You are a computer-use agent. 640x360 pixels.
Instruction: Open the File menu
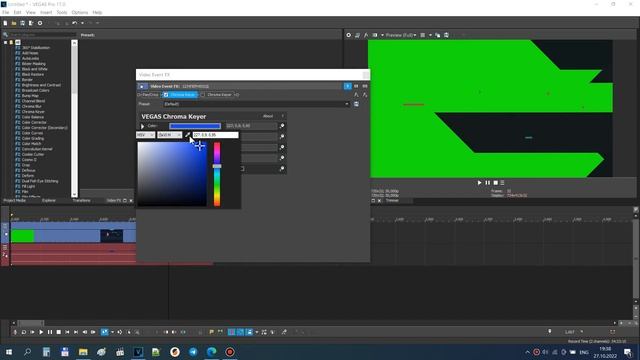coord(6,13)
